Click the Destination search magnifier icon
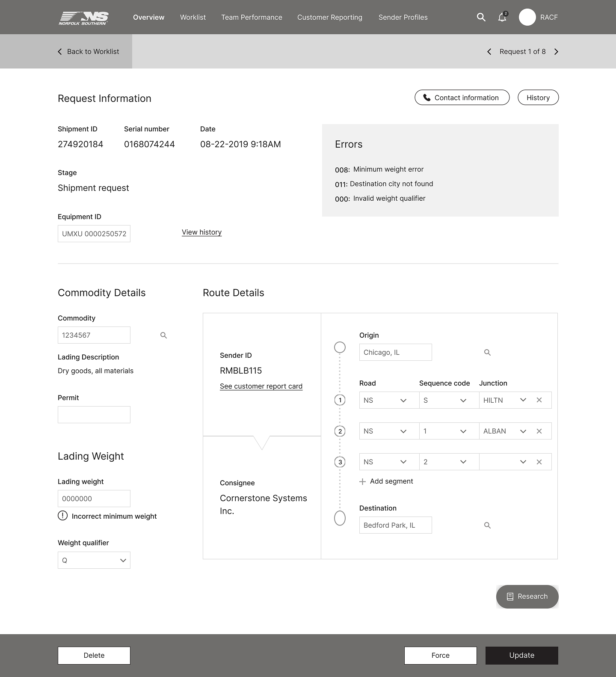Viewport: 616px width, 677px height. tap(487, 525)
